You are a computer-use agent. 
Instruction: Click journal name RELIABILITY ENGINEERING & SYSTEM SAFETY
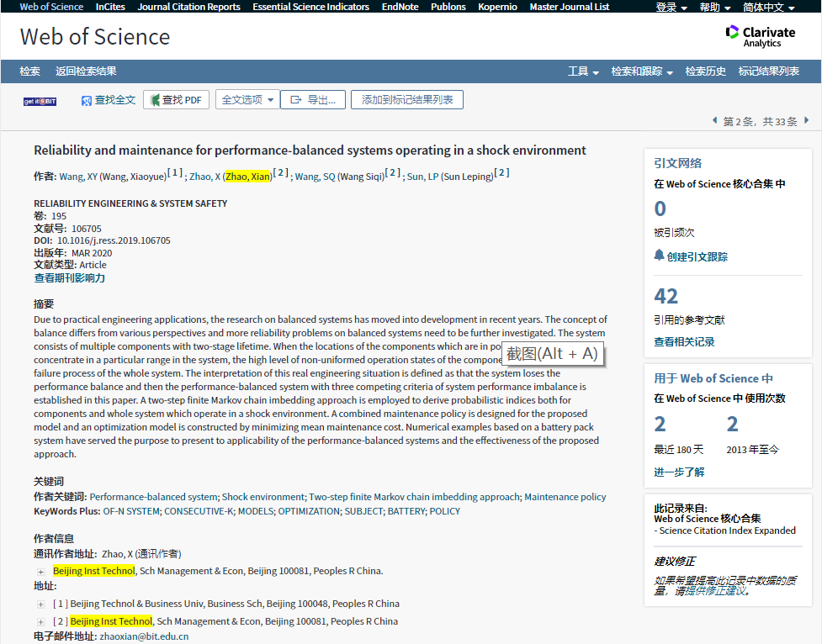tap(130, 203)
